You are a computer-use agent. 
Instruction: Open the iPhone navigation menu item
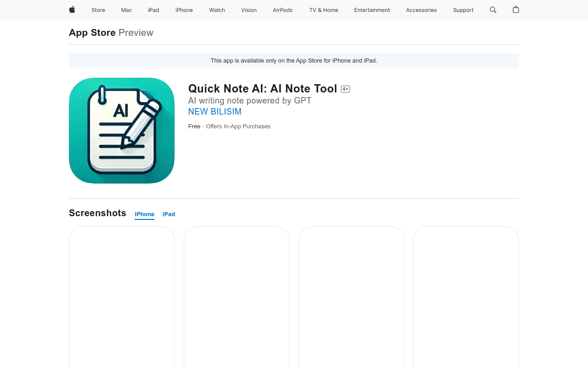click(x=184, y=10)
